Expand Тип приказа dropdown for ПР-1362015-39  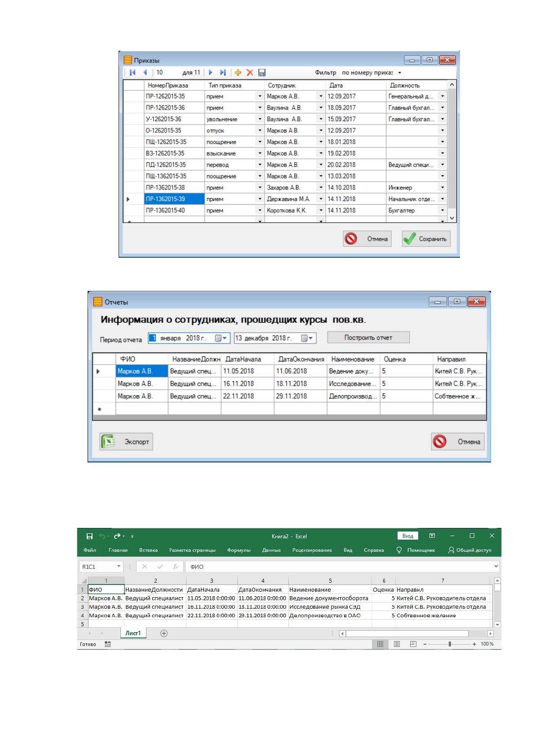[260, 198]
